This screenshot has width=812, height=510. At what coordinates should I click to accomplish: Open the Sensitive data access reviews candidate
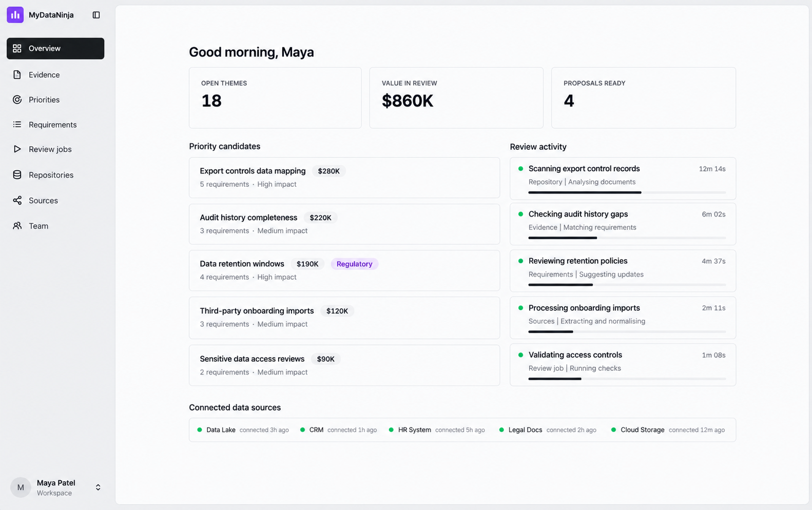click(344, 365)
